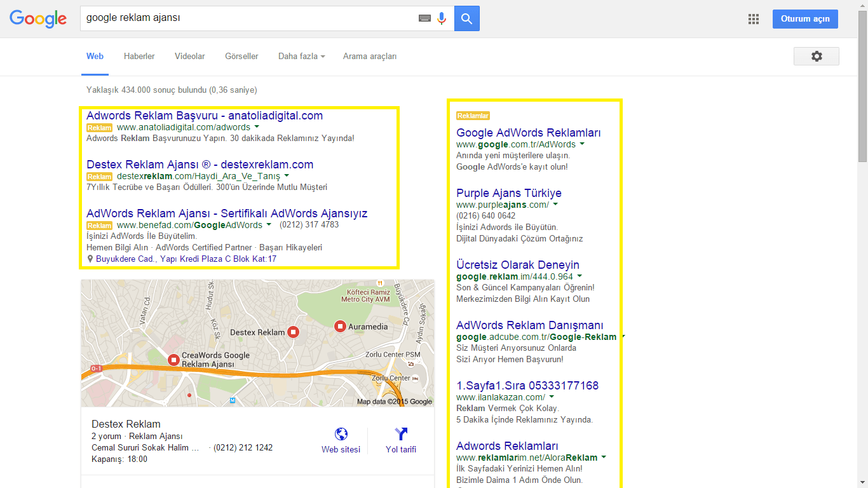Open the on-screen keyboard icon
868x488 pixels.
coord(424,18)
